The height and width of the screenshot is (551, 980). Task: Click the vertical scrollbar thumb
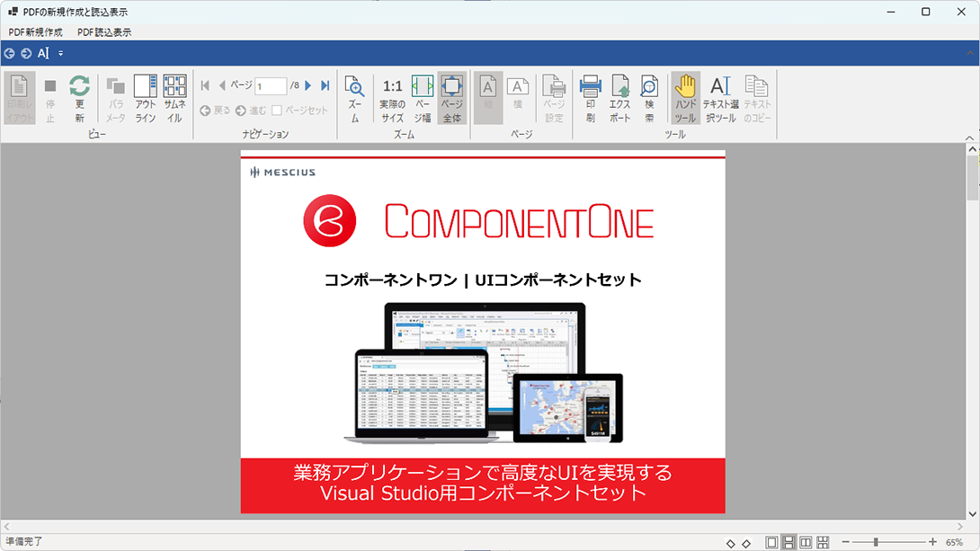coord(973,179)
